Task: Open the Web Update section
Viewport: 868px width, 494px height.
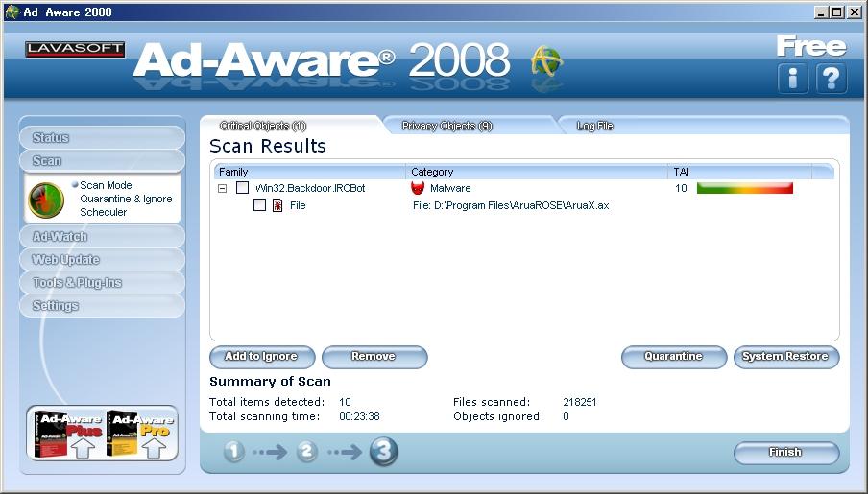Action: (102, 259)
